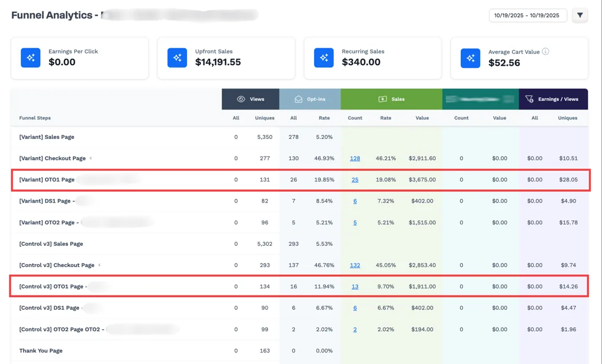
Task: Open sales count 6 link for Control DS1
Action: 355,308
